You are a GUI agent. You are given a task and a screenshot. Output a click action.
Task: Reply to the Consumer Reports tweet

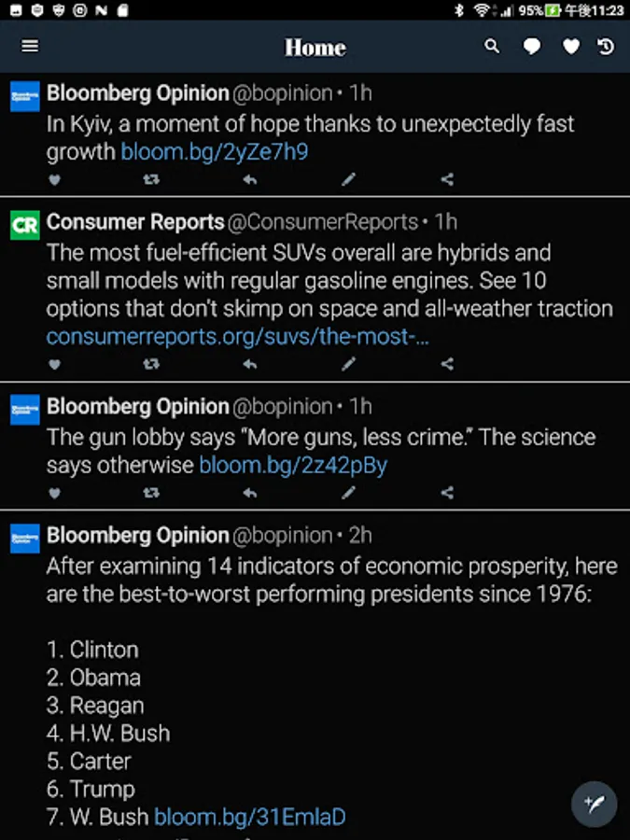[249, 364]
